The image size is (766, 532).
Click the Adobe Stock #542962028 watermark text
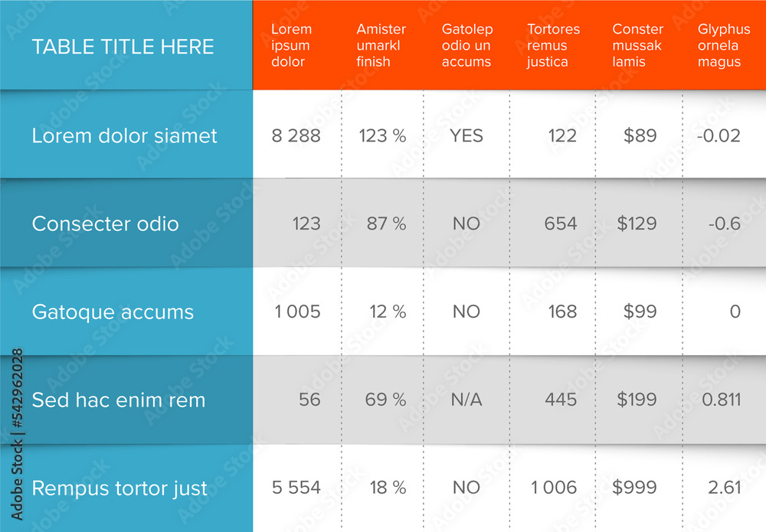click(x=17, y=434)
